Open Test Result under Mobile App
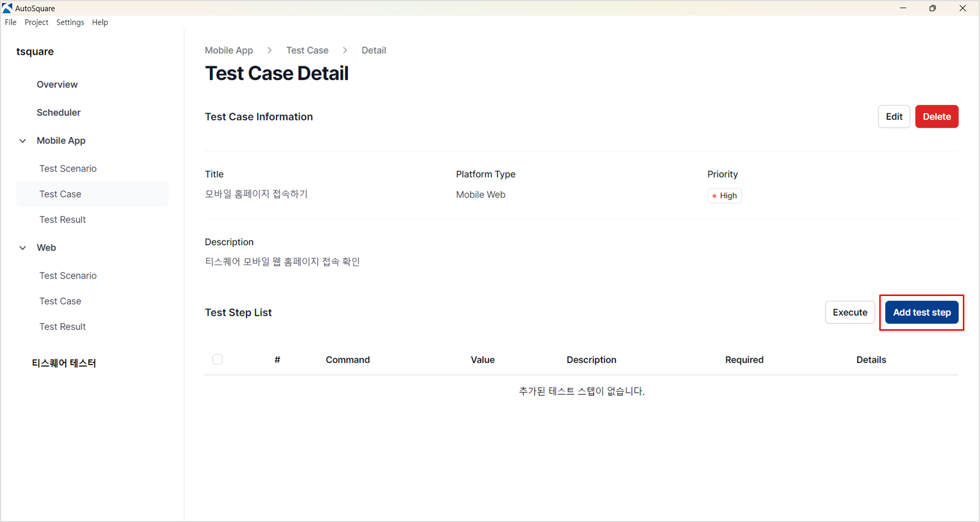The width and height of the screenshot is (980, 522). [x=63, y=220]
